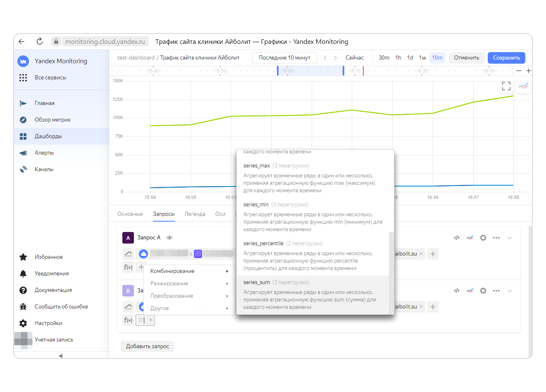Open Алерты megaphone icon in sidebar
This screenshot has width=546, height=392.
[x=23, y=153]
